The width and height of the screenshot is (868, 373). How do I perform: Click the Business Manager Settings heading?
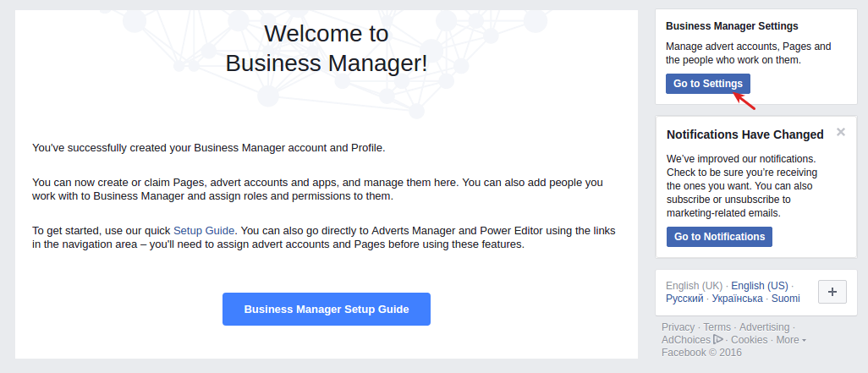[732, 26]
